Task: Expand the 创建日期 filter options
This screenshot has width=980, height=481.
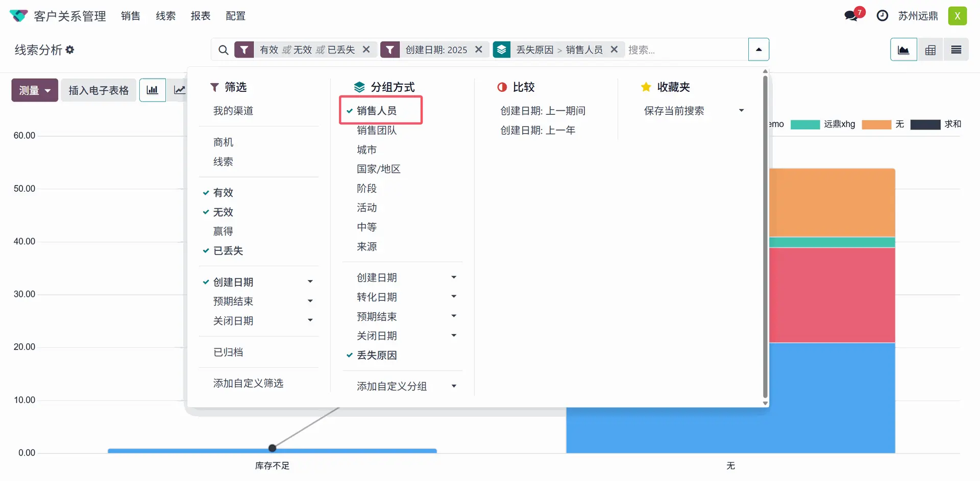Action: pyautogui.click(x=310, y=282)
